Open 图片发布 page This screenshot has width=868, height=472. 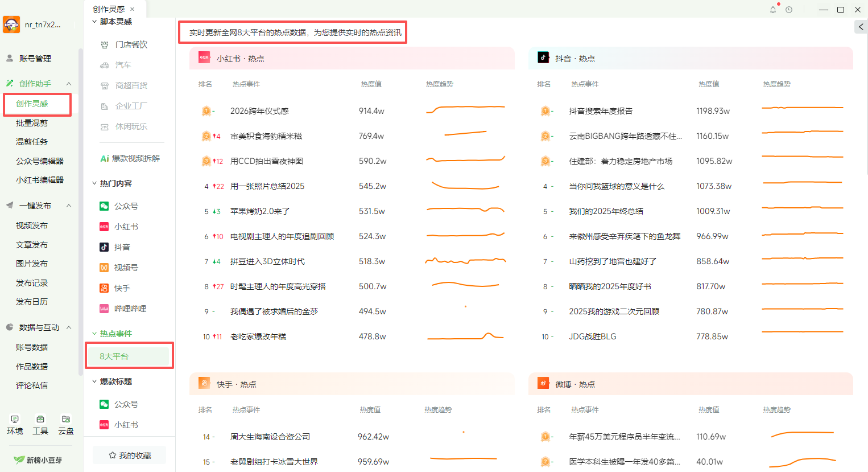click(x=32, y=264)
